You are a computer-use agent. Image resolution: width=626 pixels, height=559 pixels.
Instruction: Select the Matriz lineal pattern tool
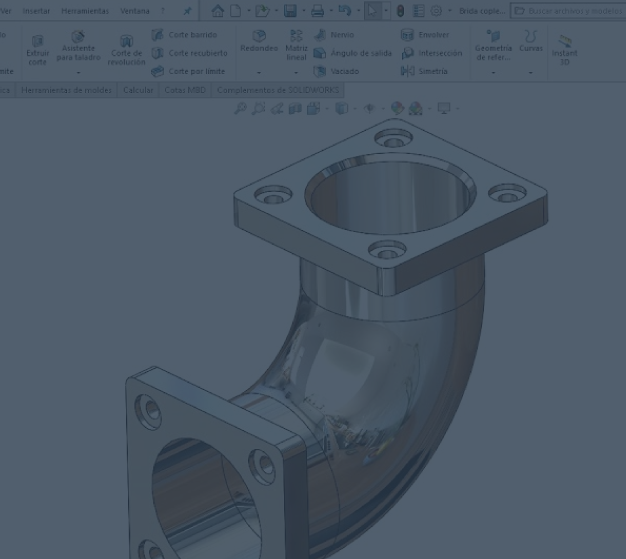click(x=296, y=46)
